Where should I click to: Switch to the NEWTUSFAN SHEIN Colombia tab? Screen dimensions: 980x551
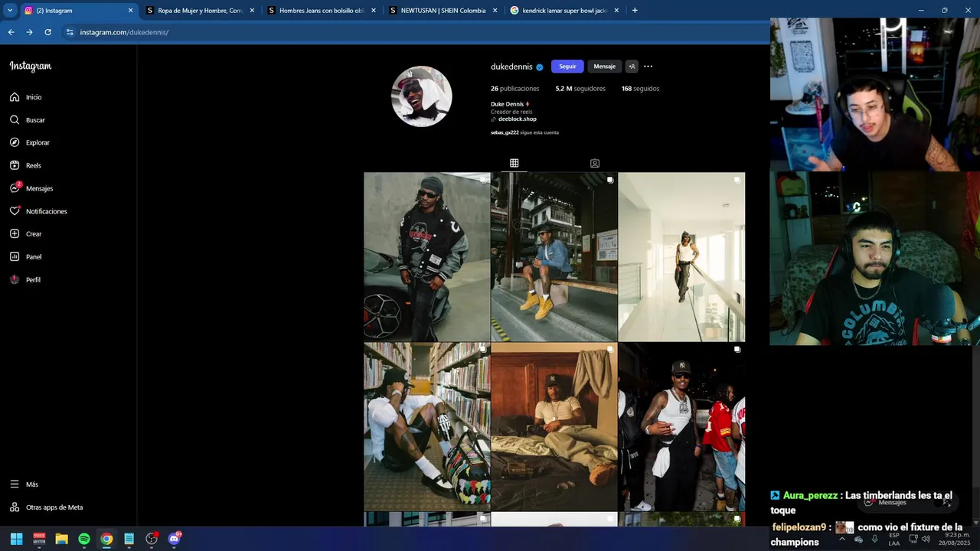443,11
